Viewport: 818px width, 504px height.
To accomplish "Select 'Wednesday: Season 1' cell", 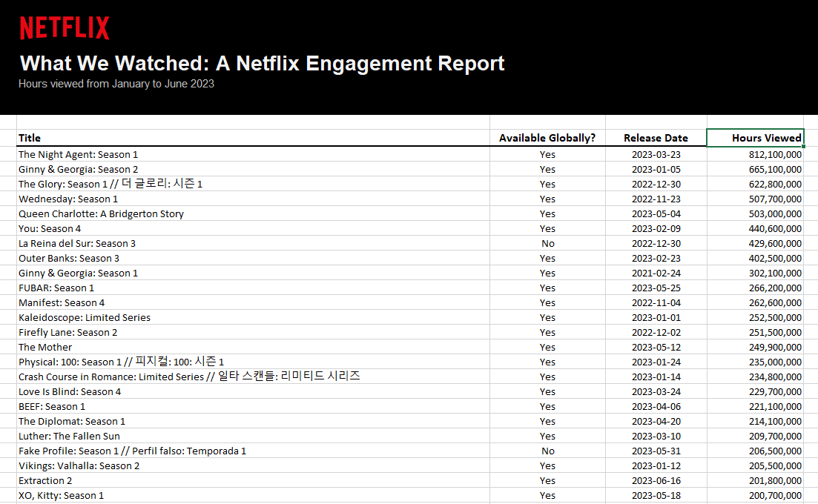I will (x=253, y=199).
